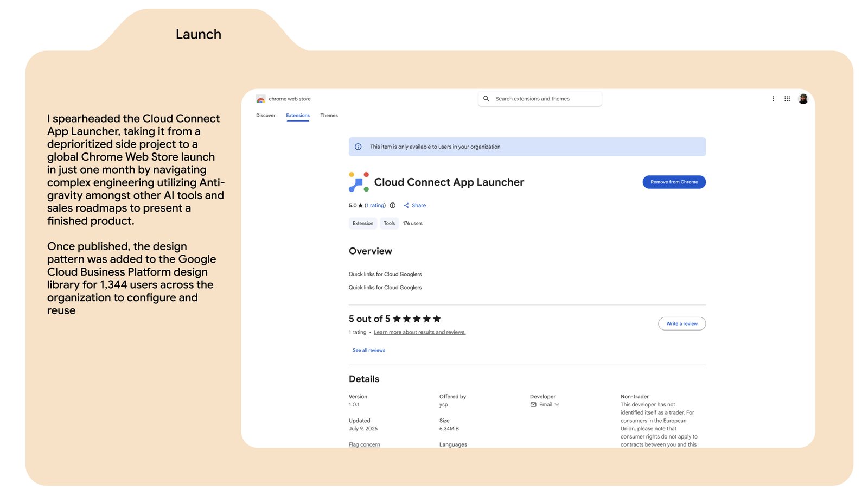This screenshot has height=502, width=868.
Task: Click the Overview heading
Action: point(371,251)
